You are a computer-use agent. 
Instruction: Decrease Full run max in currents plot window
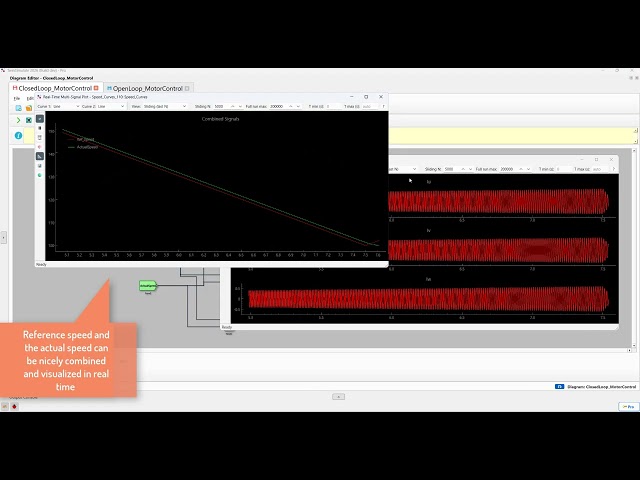(x=528, y=169)
